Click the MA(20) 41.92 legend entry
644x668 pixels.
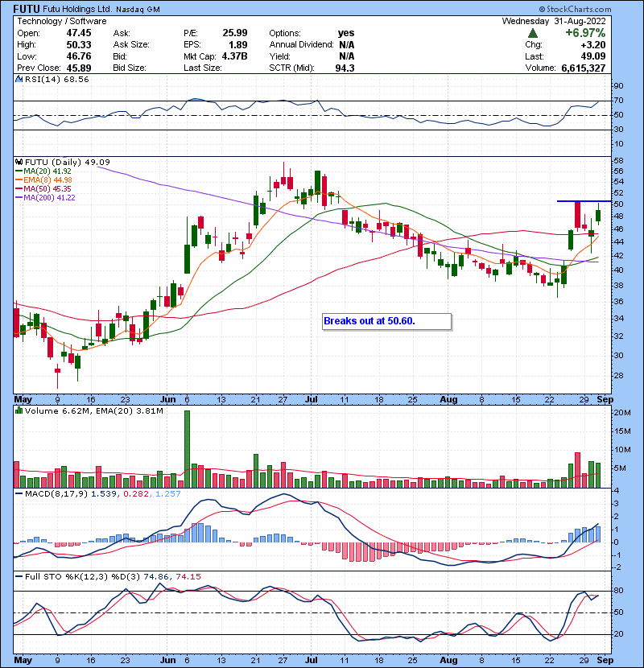point(43,171)
